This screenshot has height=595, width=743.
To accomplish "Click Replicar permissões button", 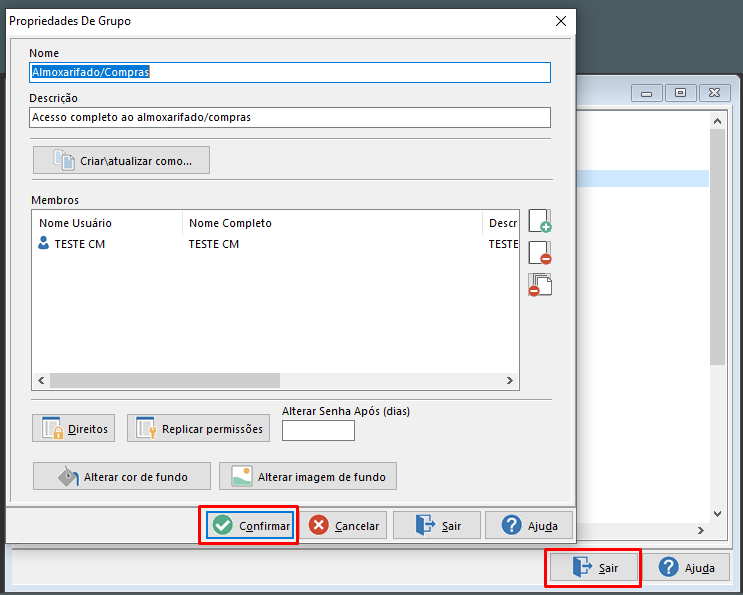I will click(198, 428).
